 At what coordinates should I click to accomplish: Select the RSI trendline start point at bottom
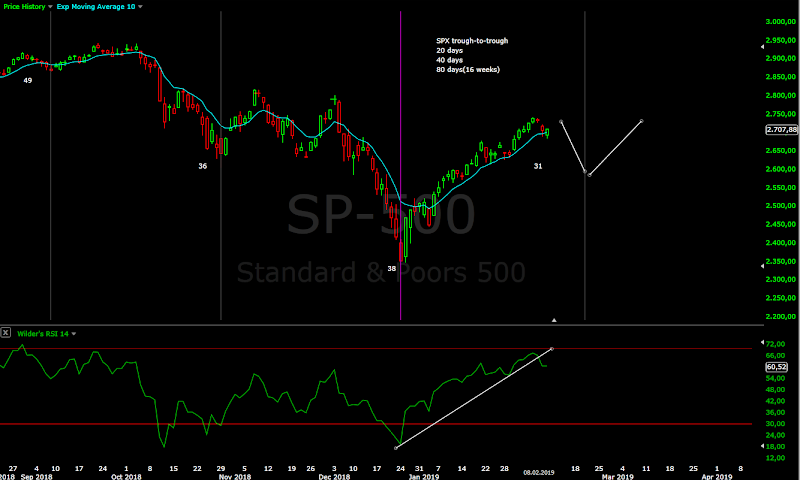click(x=396, y=448)
